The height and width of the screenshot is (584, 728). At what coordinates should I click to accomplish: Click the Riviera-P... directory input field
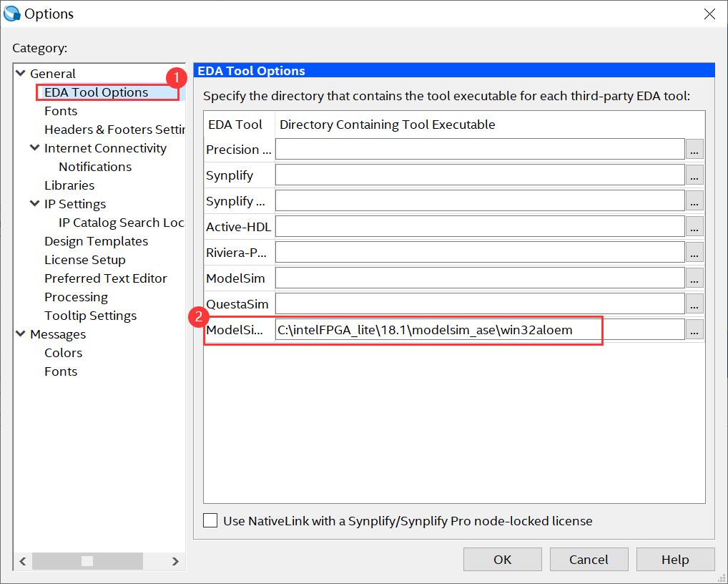click(480, 252)
